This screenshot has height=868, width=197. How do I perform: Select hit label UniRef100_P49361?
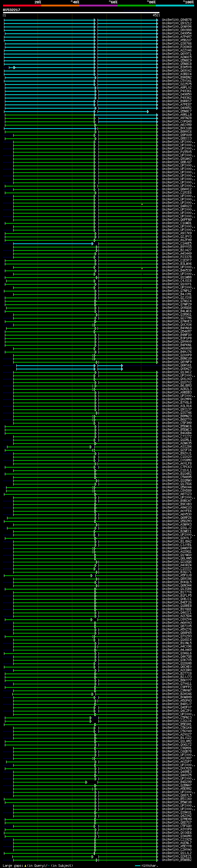tap(177, 91)
